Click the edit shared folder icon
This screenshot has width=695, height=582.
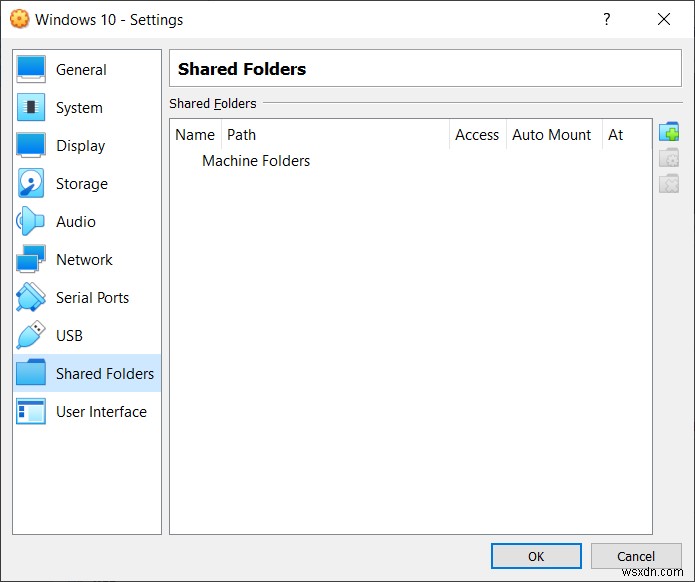(x=669, y=158)
